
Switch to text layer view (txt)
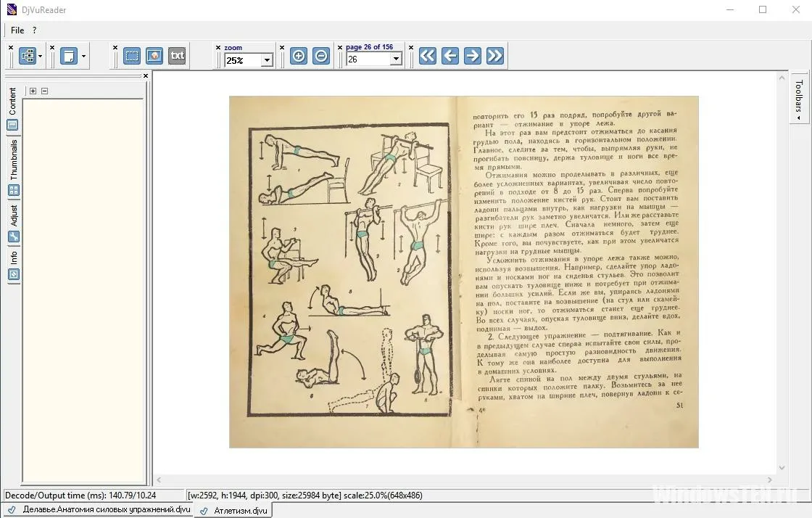(x=177, y=56)
